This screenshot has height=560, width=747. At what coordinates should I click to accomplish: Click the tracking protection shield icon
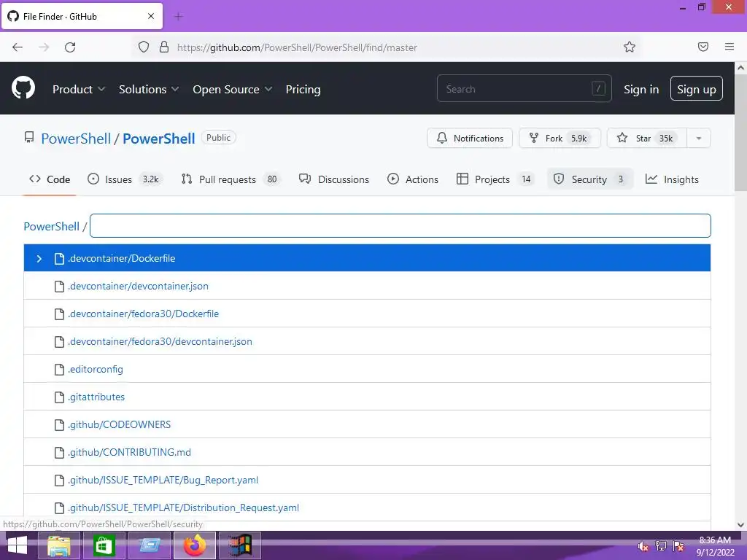pos(144,47)
